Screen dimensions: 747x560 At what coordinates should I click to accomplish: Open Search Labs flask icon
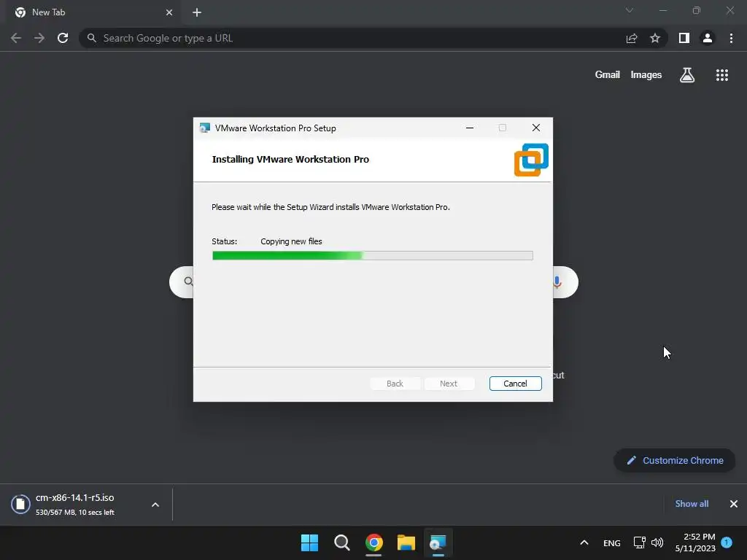click(687, 75)
